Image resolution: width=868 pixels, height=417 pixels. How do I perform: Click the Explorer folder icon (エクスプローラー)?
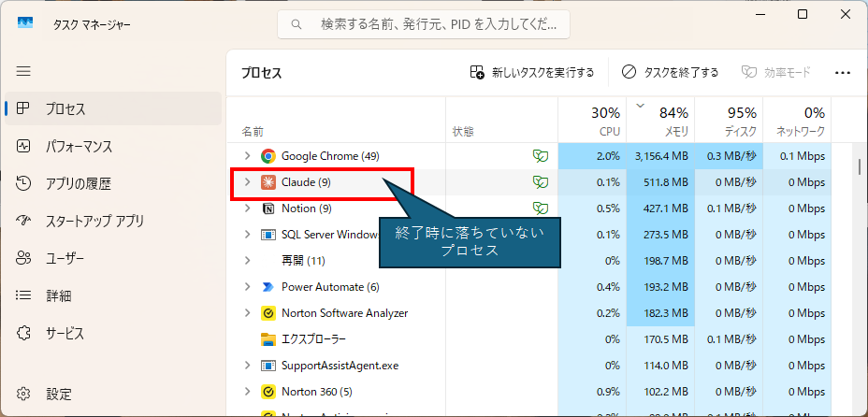[268, 339]
